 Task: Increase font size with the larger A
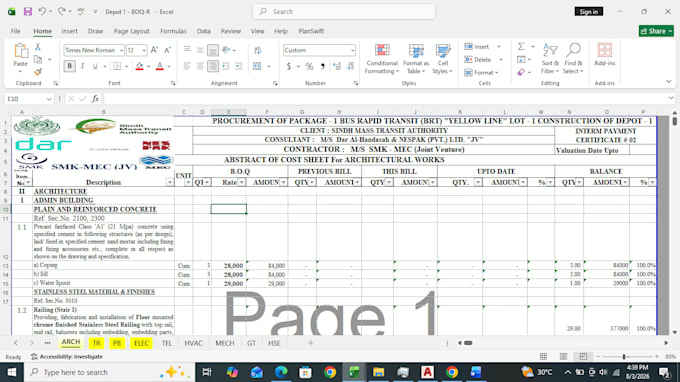[x=154, y=50]
